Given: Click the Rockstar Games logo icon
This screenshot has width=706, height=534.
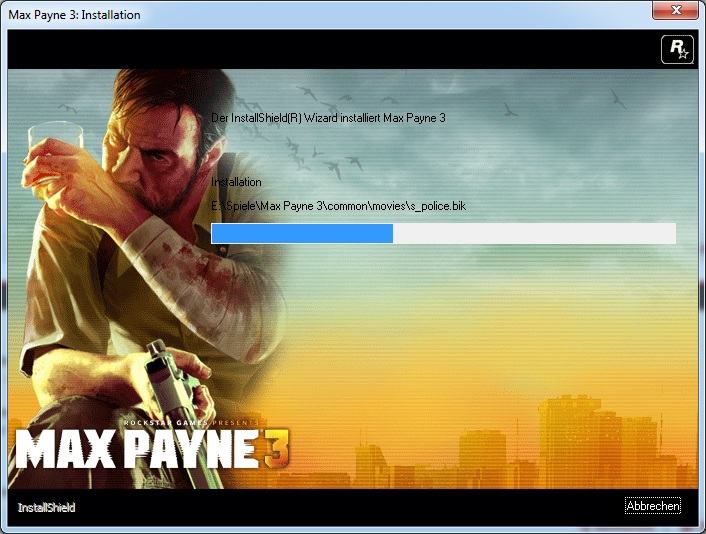Looking at the screenshot, I should pos(678,50).
